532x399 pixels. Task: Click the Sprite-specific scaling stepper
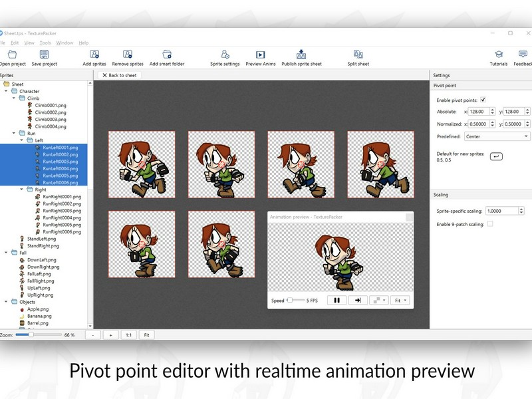point(521,211)
